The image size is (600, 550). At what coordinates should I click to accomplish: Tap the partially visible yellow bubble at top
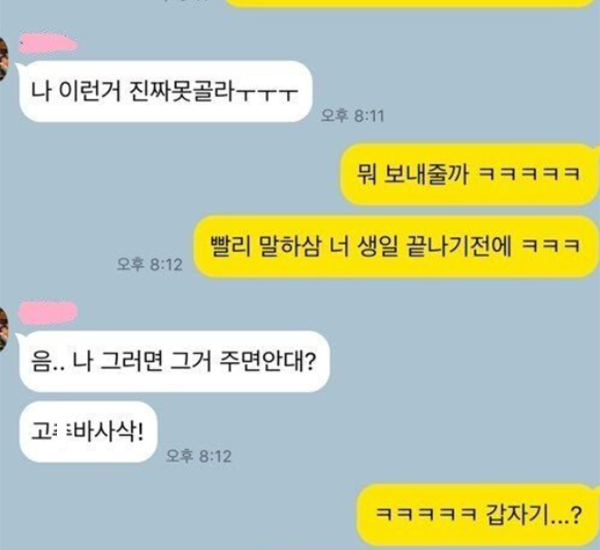[411, 3]
